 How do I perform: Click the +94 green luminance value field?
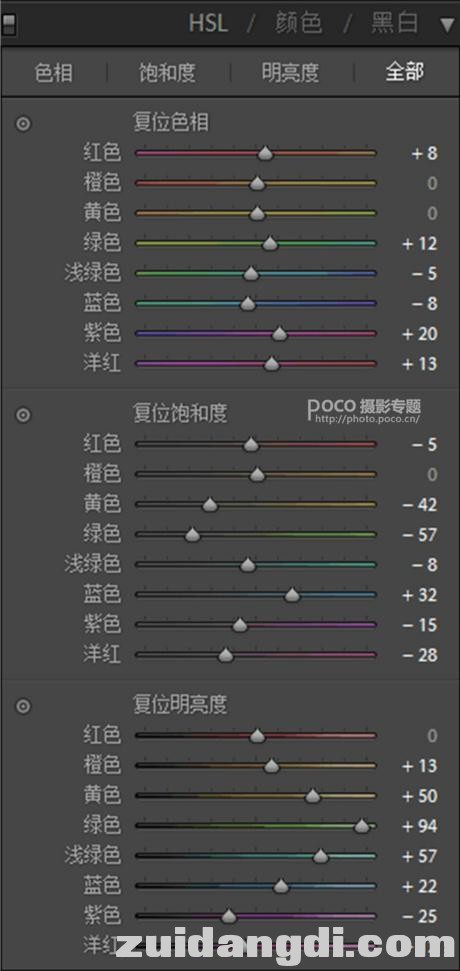[x=419, y=827]
